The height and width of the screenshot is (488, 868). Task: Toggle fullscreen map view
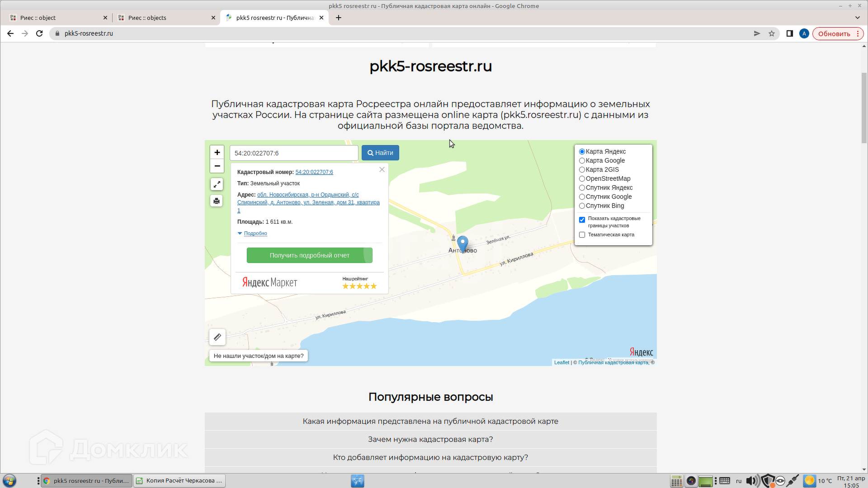coord(217,184)
